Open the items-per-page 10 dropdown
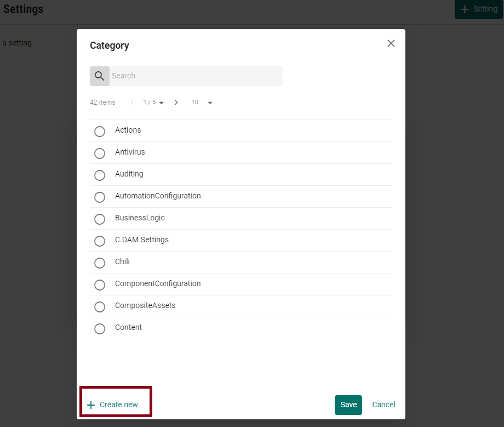Image resolution: width=504 pixels, height=427 pixels. (202, 103)
